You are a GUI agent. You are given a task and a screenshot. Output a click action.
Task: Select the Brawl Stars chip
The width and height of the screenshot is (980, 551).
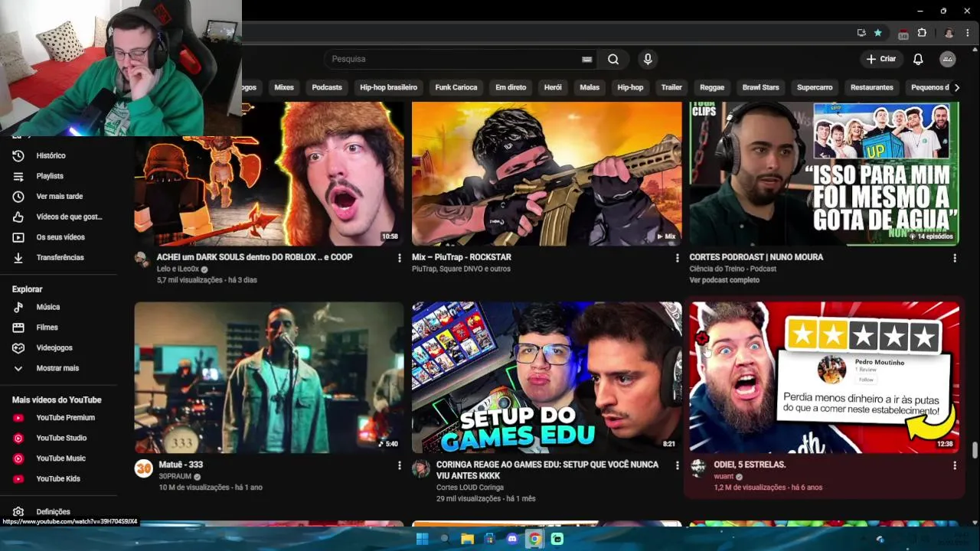(x=761, y=87)
